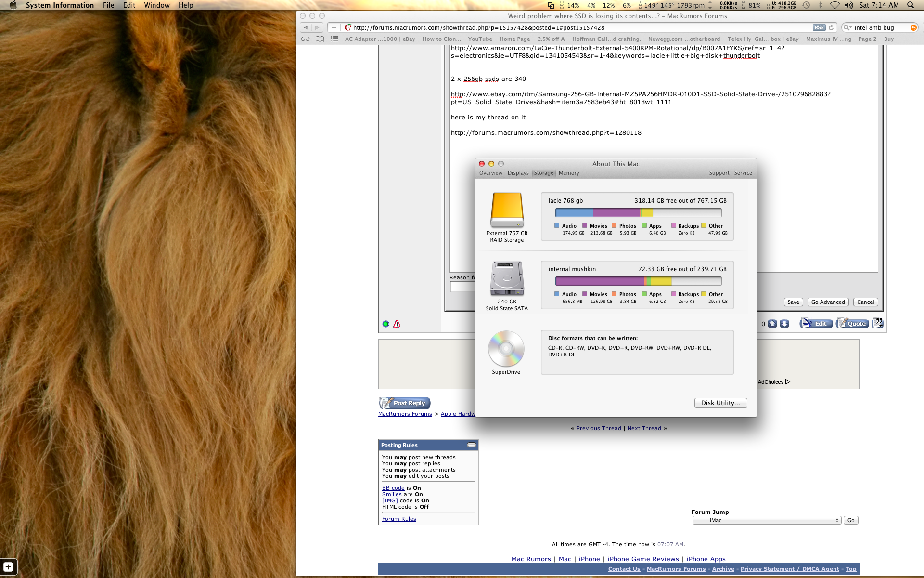The height and width of the screenshot is (578, 924).
Task: Vote post up with arrow icon
Action: pos(772,324)
